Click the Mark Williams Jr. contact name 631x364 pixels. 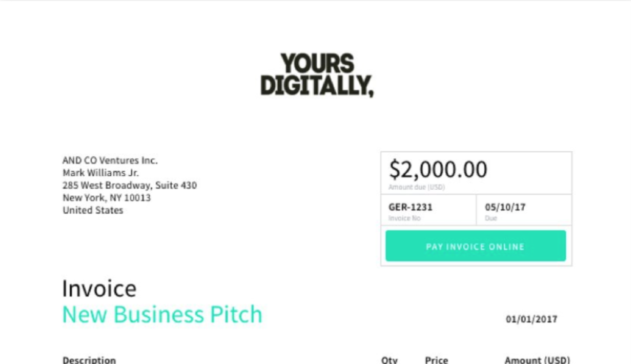[x=100, y=173]
